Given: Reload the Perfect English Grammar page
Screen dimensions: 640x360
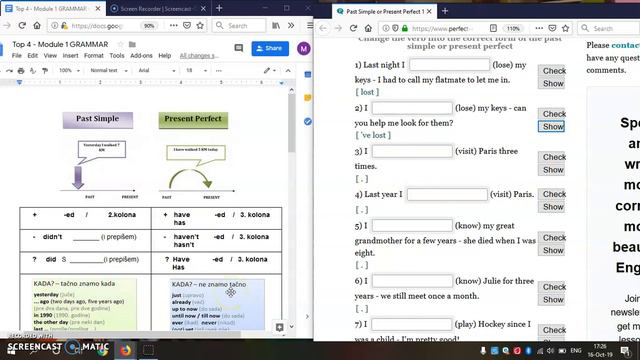Looking at the screenshot, I should [353, 28].
